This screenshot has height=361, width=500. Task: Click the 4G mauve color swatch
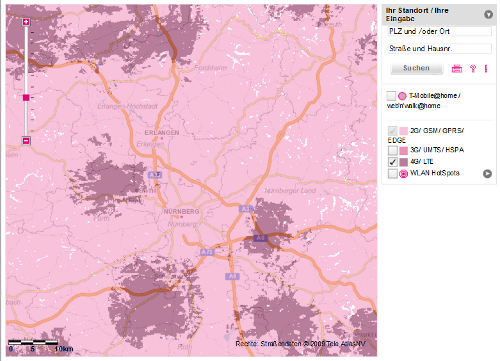coord(404,162)
